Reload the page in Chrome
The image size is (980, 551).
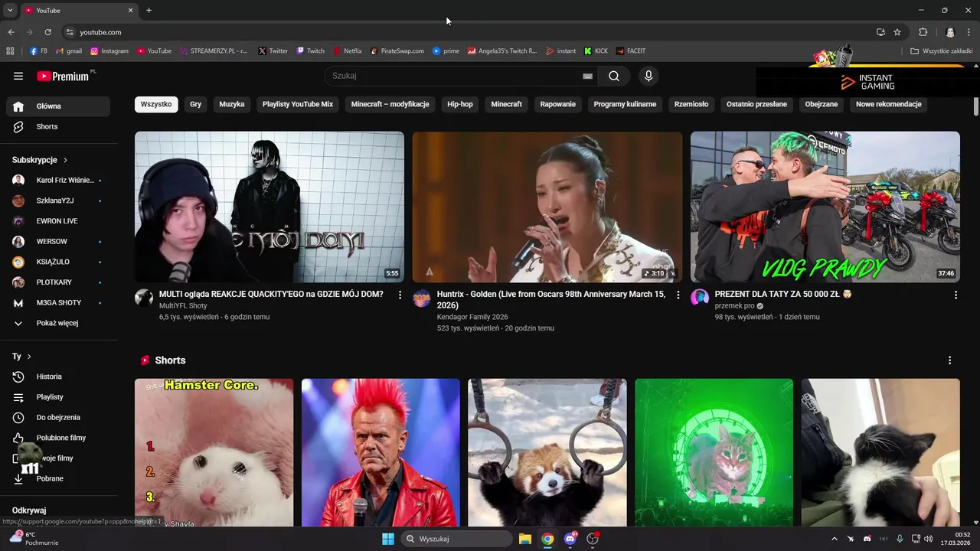point(47,32)
